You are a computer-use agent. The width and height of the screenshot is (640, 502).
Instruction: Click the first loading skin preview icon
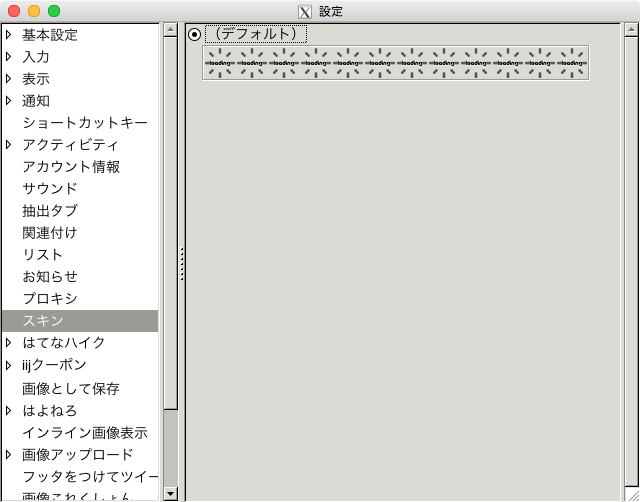[x=220, y=62]
